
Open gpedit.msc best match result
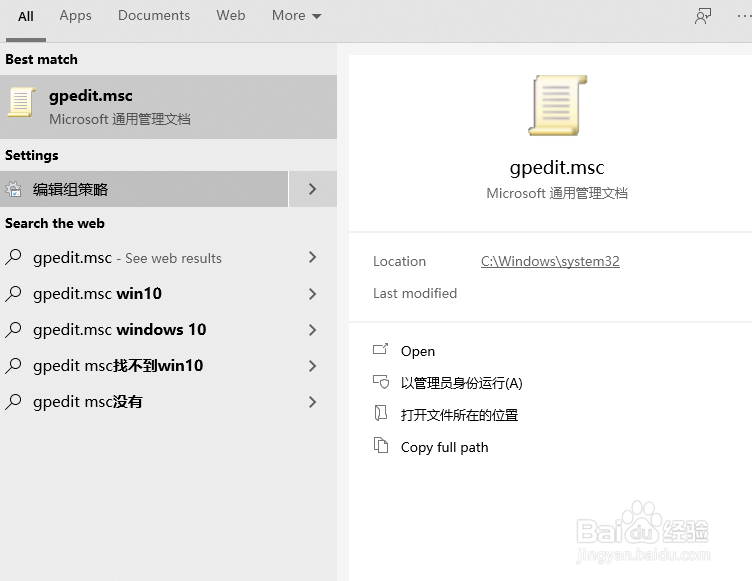pos(168,107)
